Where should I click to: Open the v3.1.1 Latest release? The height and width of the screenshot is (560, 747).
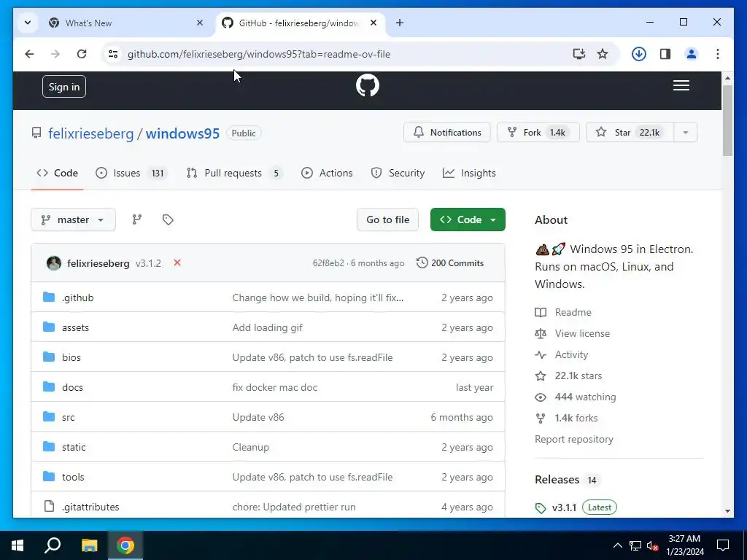tap(576, 507)
